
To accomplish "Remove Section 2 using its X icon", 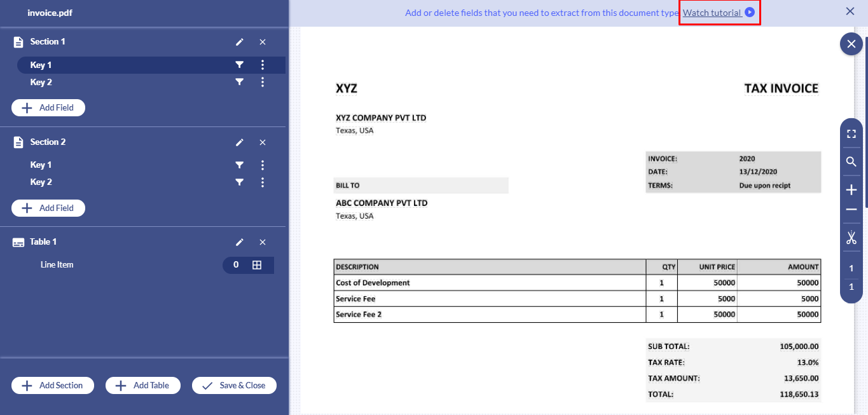I will click(x=263, y=142).
